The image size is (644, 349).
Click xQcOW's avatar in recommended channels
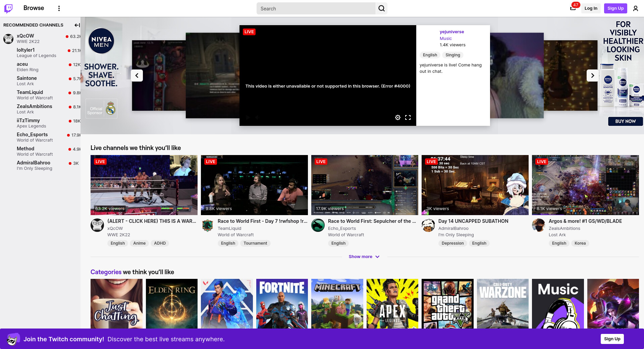8,39
